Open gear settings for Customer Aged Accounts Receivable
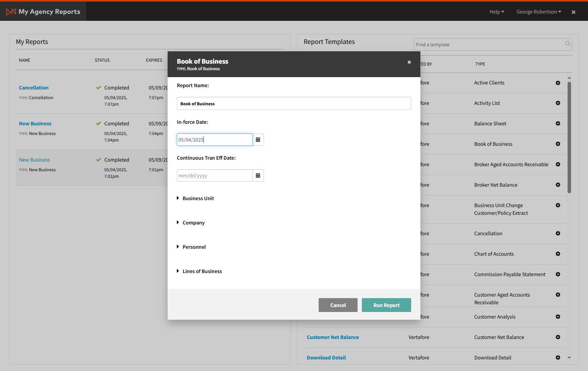588x371 pixels. (x=558, y=295)
